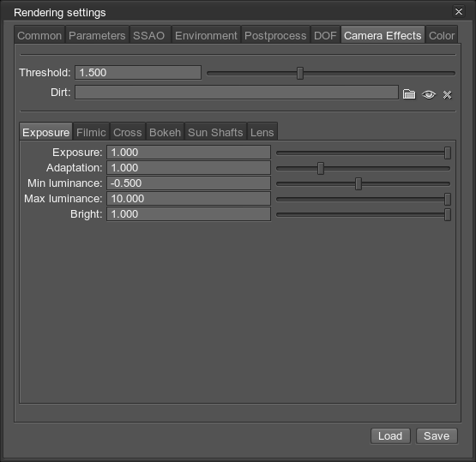Open the Color tab
Screen dimensions: 476x462
442,35
